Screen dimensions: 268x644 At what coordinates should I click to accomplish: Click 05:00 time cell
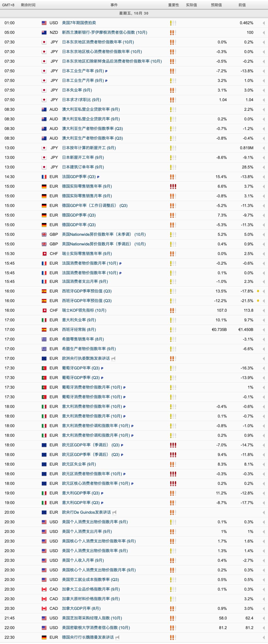[9, 32]
